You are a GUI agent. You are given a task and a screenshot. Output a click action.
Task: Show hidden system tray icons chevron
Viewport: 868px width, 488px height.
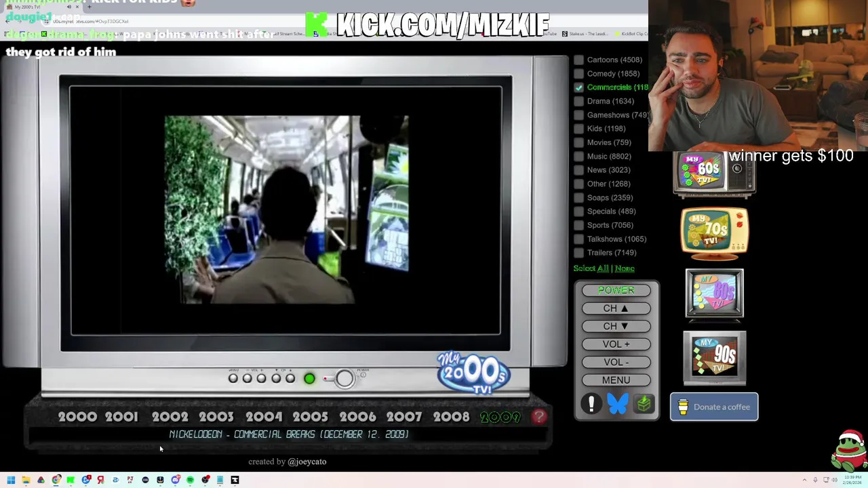pyautogui.click(x=806, y=480)
